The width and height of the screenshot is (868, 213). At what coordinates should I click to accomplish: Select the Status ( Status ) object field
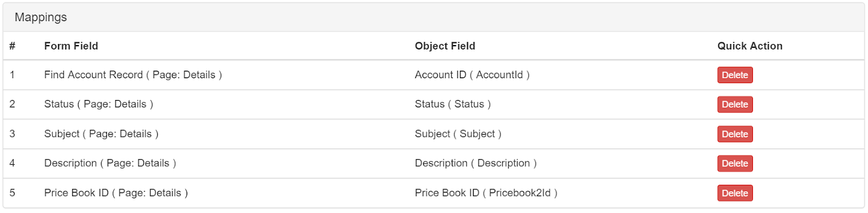(452, 104)
